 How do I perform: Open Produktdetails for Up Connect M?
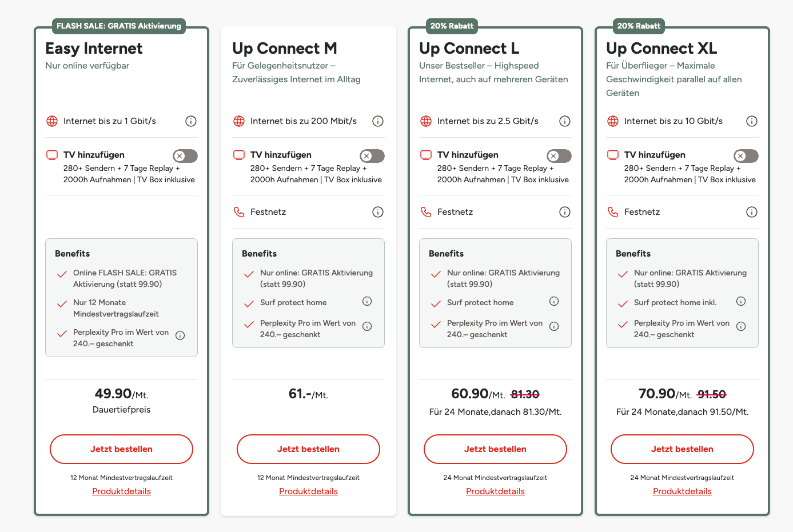pyautogui.click(x=308, y=491)
